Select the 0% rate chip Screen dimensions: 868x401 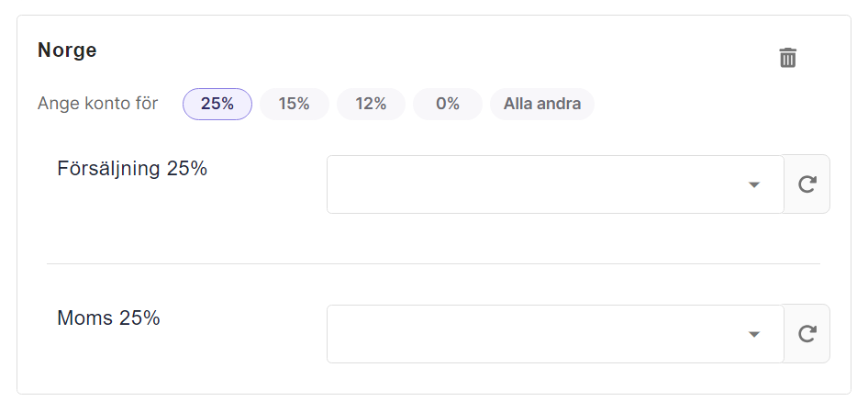pos(448,104)
